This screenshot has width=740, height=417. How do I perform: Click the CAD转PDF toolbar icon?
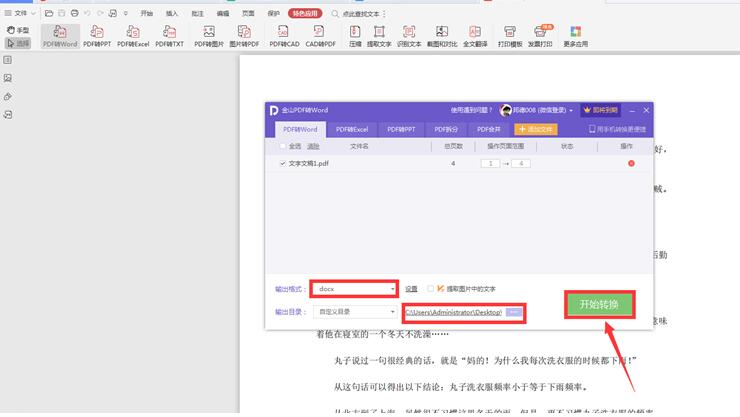[320, 36]
